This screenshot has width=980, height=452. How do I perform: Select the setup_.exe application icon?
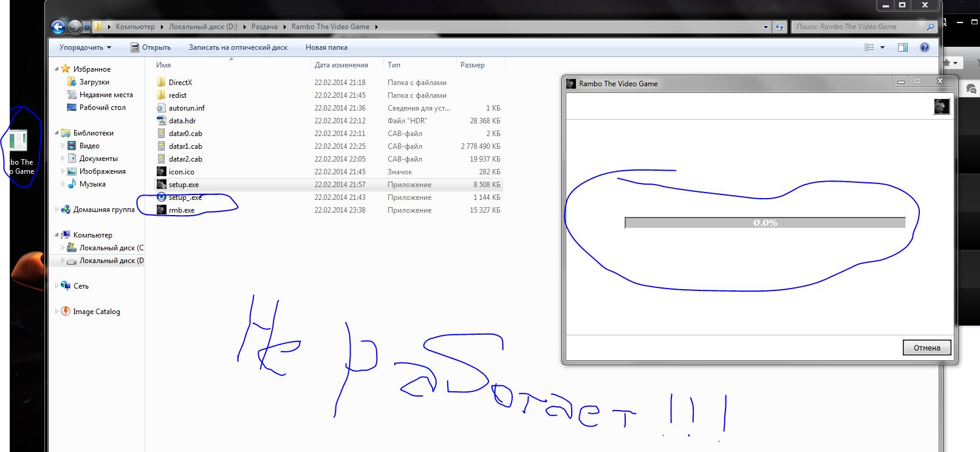tap(161, 197)
